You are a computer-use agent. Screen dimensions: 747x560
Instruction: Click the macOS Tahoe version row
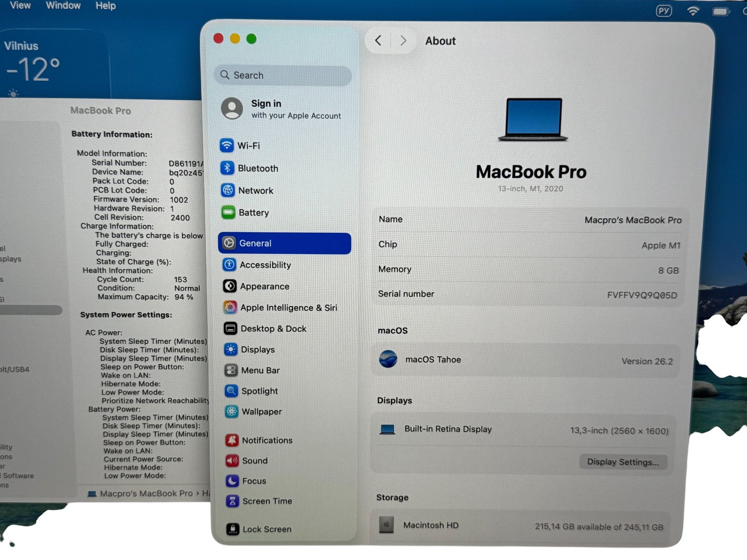[526, 360]
